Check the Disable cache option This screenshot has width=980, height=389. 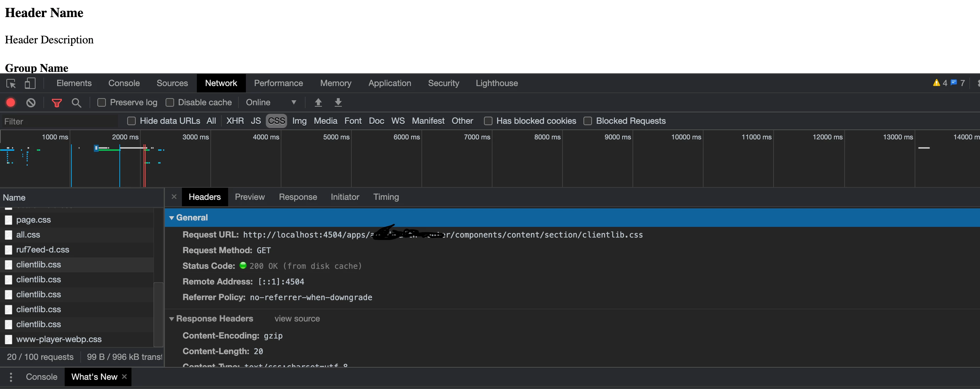coord(170,102)
